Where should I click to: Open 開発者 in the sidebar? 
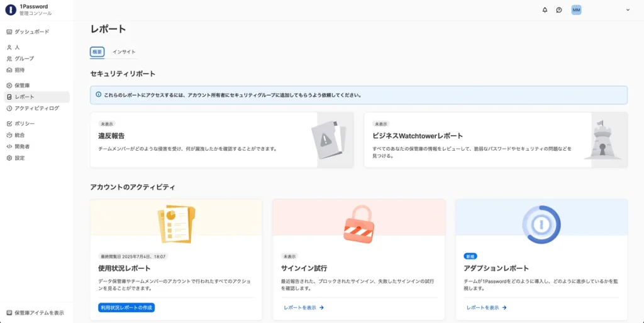pyautogui.click(x=22, y=146)
